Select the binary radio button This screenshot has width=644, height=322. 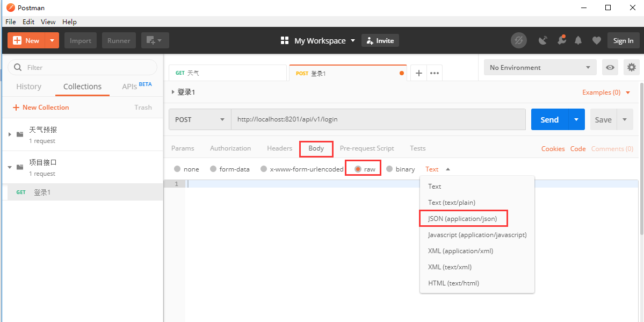point(389,169)
